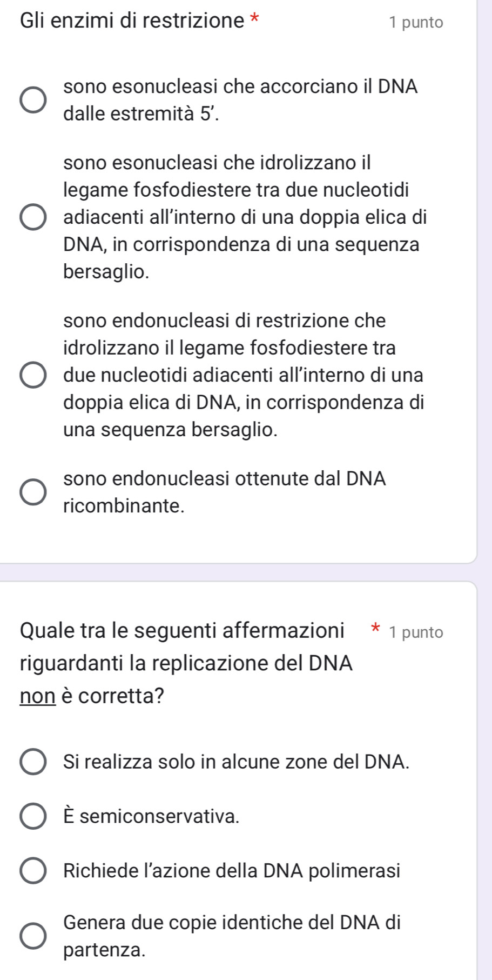Click the text 'Genera due copie identiche del DNA di partenza'
Image resolution: width=492 pixels, height=980 pixels.
(232, 936)
